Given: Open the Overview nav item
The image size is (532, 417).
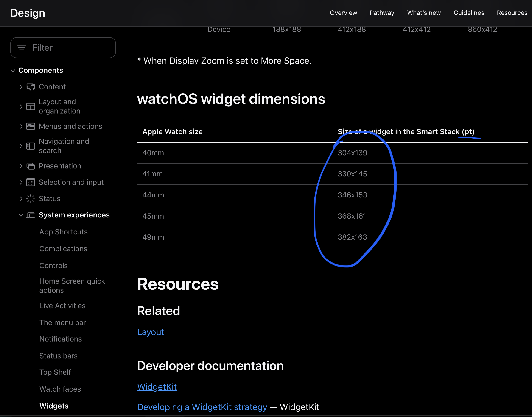Looking at the screenshot, I should click(x=343, y=13).
